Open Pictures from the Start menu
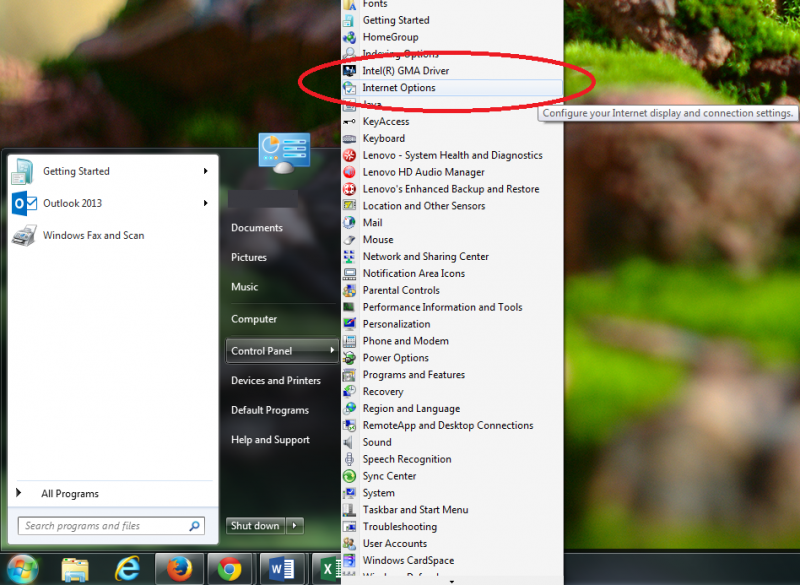 click(x=248, y=258)
